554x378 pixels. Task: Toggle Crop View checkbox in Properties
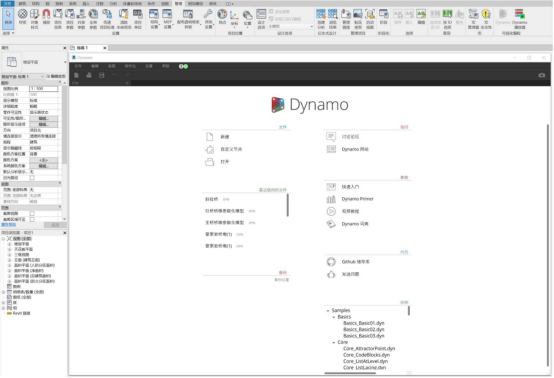pos(32,213)
